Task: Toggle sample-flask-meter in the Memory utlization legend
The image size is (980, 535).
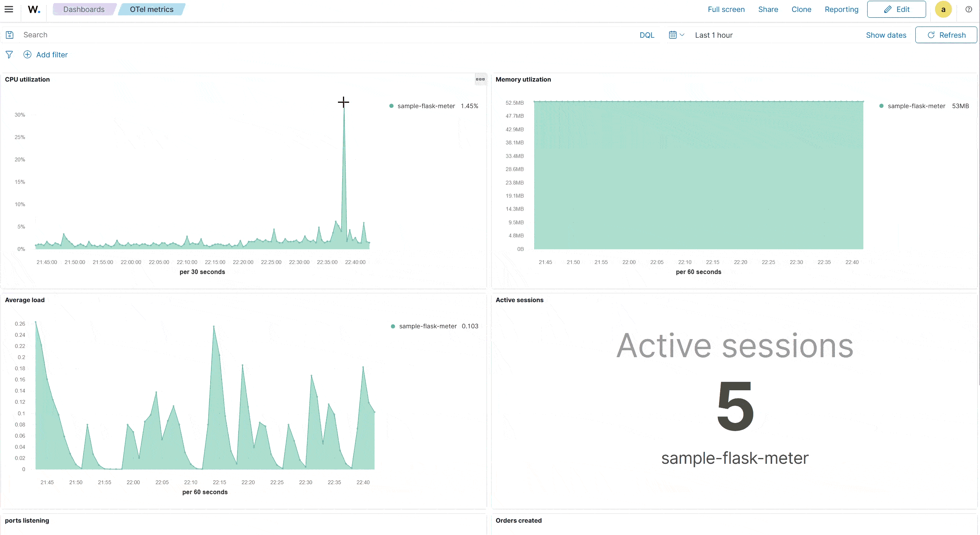Action: pyautogui.click(x=916, y=106)
